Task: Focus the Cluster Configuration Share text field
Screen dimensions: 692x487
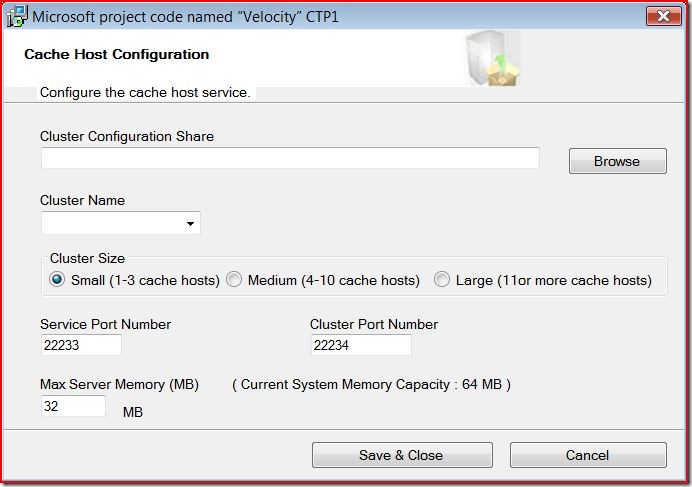Action: pos(290,158)
